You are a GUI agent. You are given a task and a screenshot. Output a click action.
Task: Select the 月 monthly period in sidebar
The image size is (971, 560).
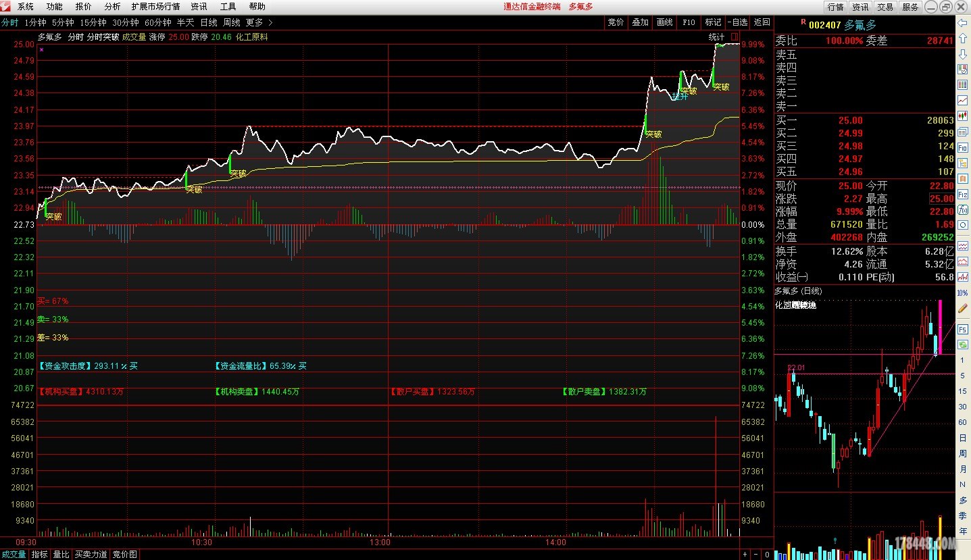click(962, 469)
